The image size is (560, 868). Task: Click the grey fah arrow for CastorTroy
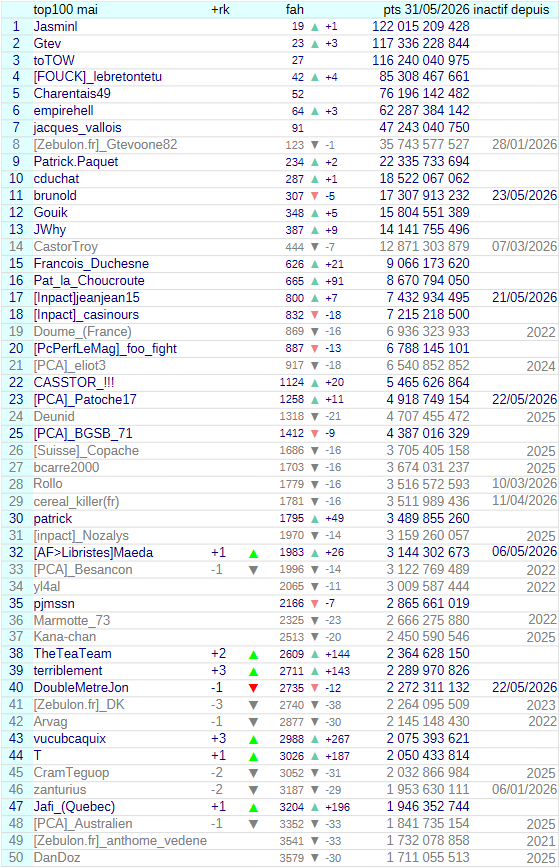click(x=315, y=247)
